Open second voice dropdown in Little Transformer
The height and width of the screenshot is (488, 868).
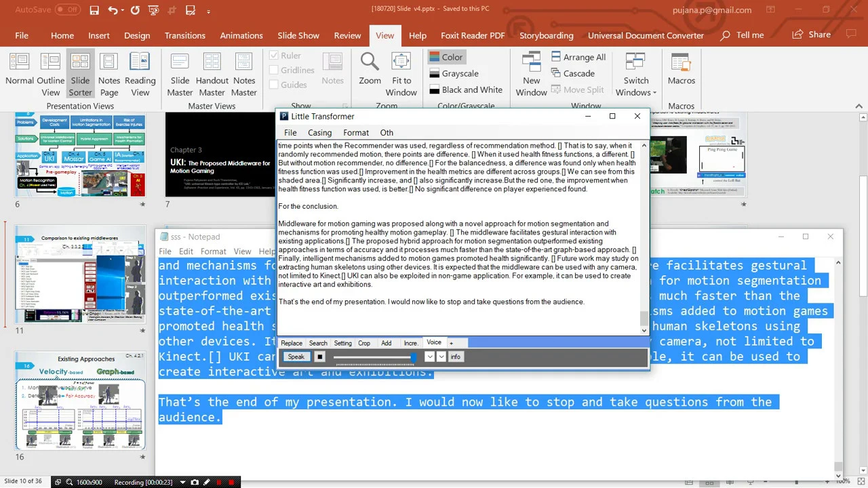441,357
